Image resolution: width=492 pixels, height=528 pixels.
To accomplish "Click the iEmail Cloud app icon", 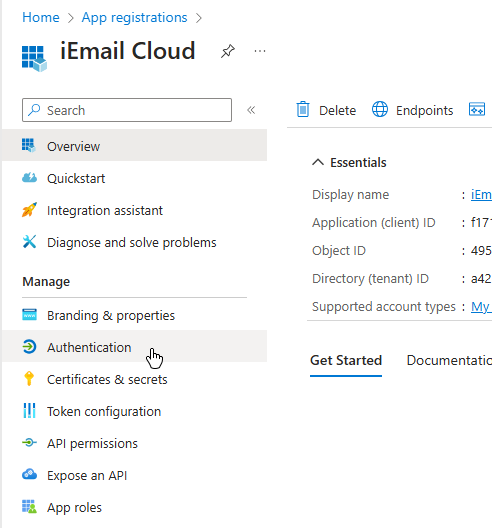I will coord(34,59).
